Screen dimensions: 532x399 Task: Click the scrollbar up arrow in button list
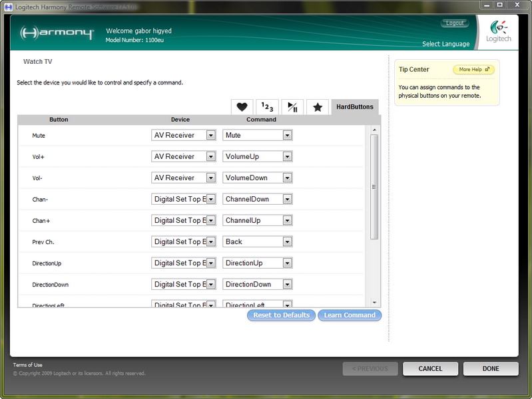(x=374, y=130)
